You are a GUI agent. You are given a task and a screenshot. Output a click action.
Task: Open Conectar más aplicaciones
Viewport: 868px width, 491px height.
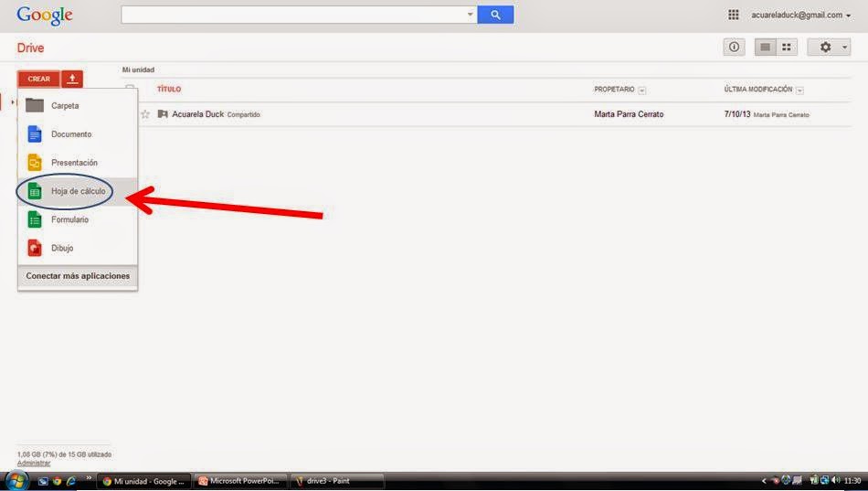(x=78, y=276)
